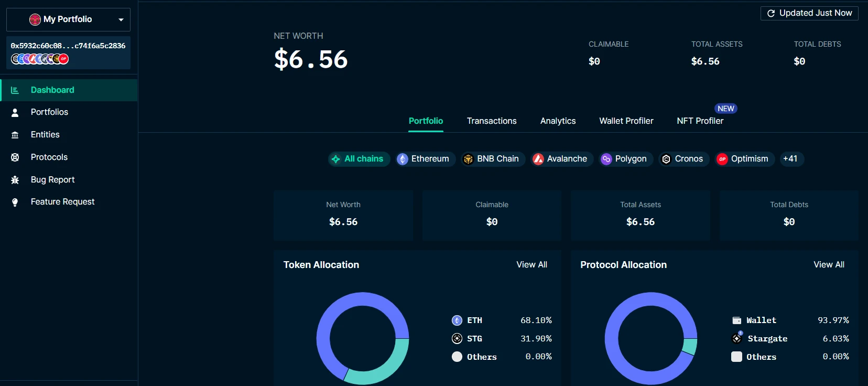The image size is (868, 386).
Task: Click the Bug Report bug icon
Action: [15, 180]
